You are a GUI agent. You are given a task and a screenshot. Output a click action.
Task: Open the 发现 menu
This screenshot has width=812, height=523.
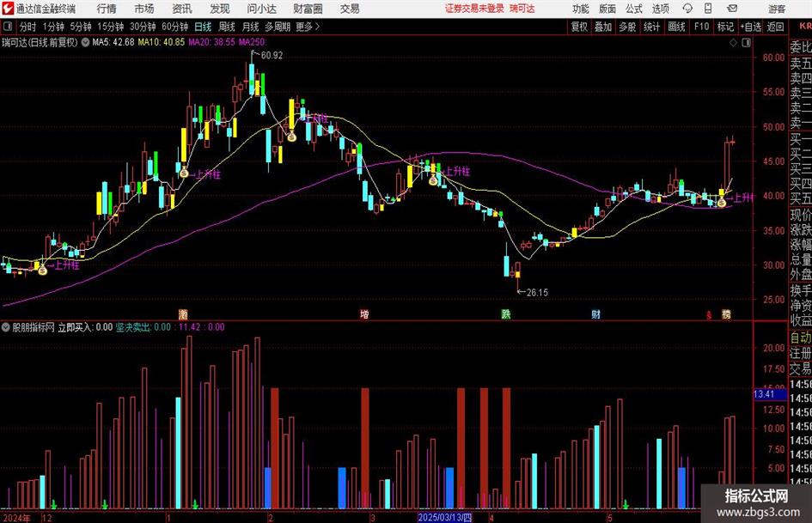click(x=220, y=9)
